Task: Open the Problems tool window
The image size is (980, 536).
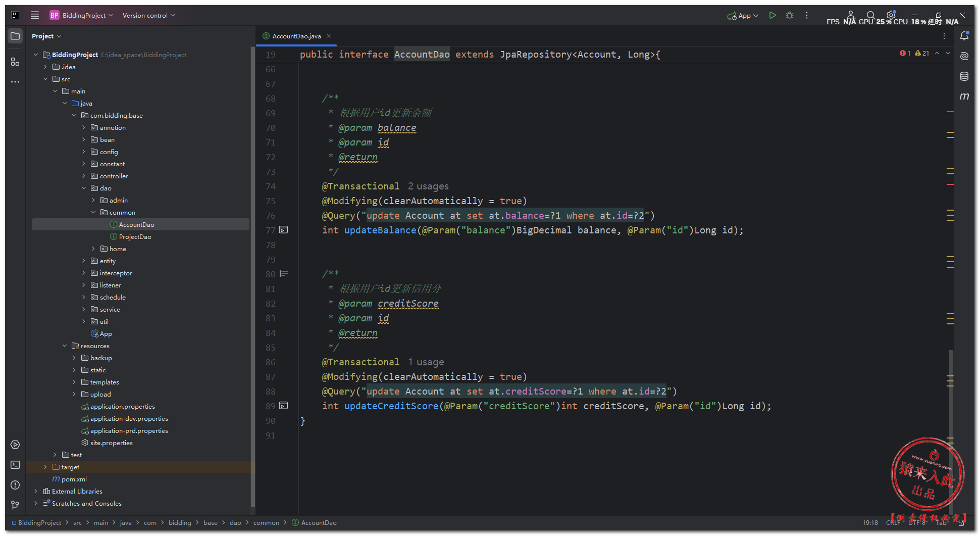Action: point(15,485)
